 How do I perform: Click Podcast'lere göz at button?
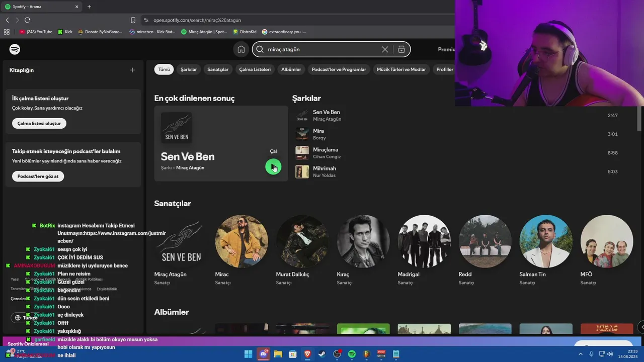click(x=38, y=176)
